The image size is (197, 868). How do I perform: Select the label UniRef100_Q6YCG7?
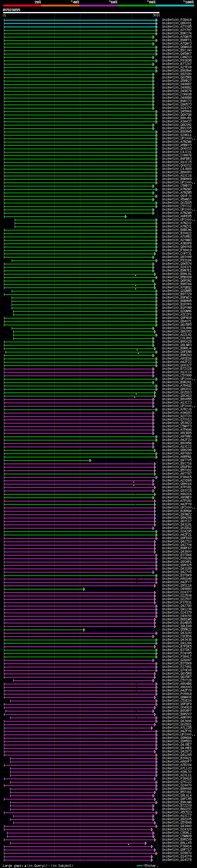pyautogui.click(x=177, y=521)
